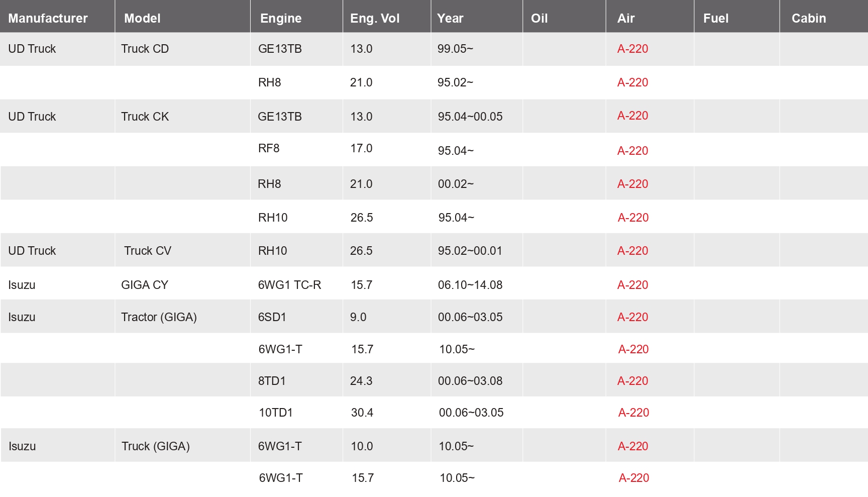Click the Eng. Vol column header
This screenshot has height=497, width=868.
click(x=375, y=18)
